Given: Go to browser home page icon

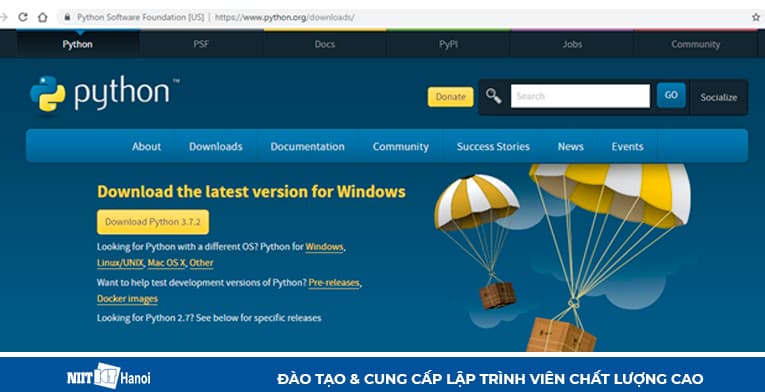Looking at the screenshot, I should point(42,17).
